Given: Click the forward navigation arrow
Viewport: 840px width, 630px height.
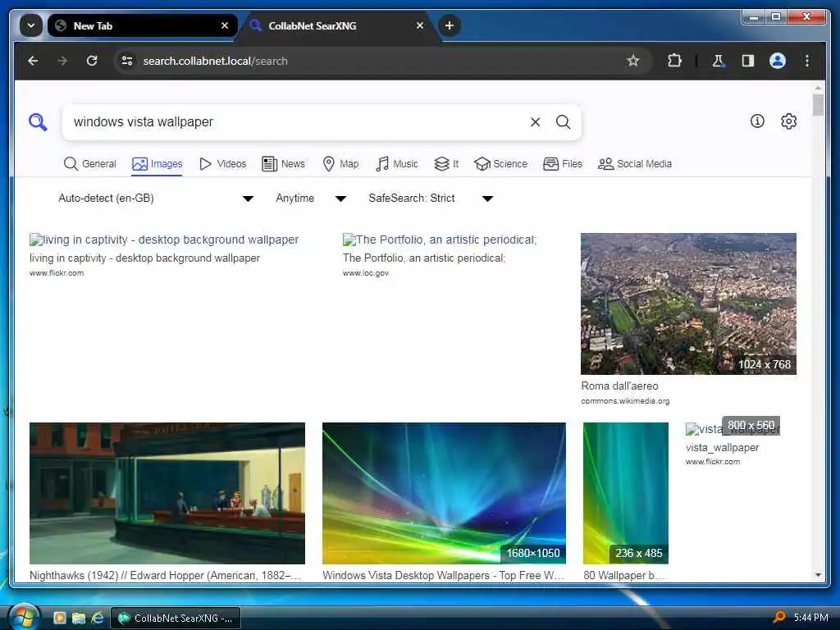Looking at the screenshot, I should 62,61.
